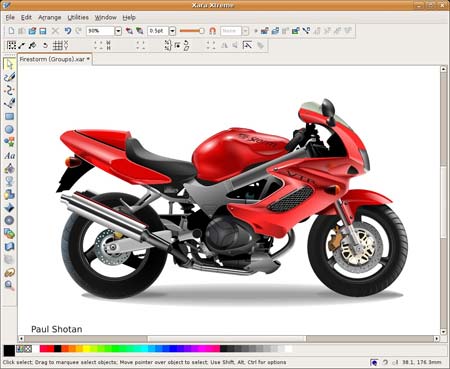Image resolution: width=450 pixels, height=369 pixels.
Task: Toggle the grid icon in the selector bar
Action: coord(57,45)
